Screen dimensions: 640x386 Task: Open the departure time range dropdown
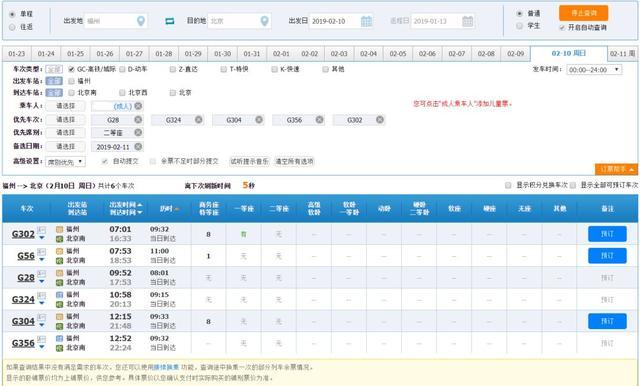(594, 70)
